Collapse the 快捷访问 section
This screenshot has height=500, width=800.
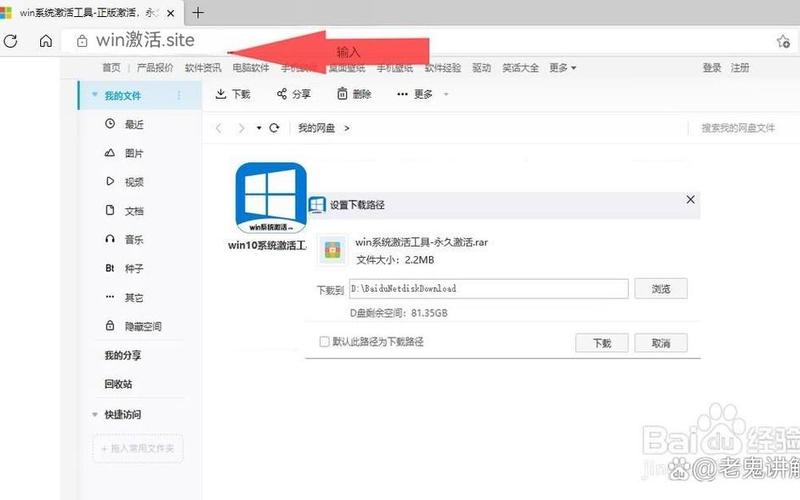(94, 415)
